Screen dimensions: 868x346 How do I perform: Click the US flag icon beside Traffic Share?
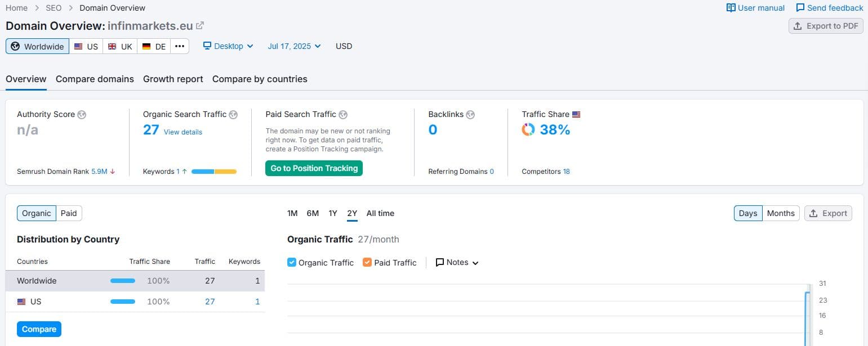pyautogui.click(x=576, y=115)
